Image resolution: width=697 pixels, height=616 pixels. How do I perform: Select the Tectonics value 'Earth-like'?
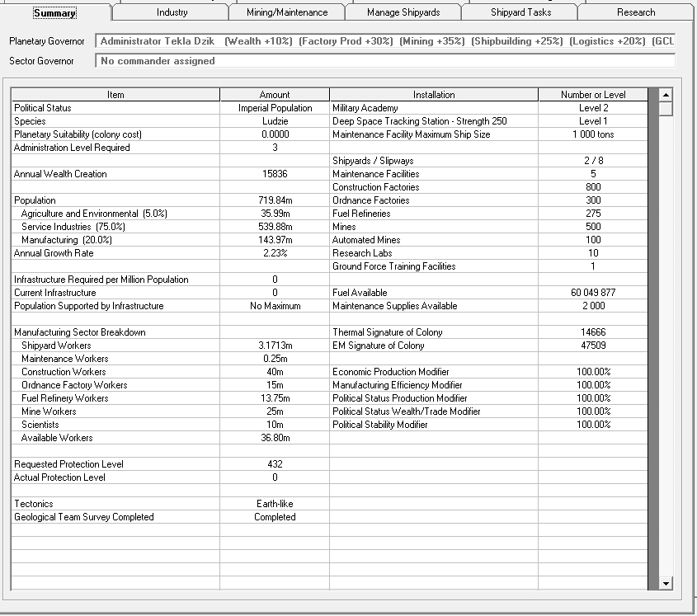click(275, 504)
